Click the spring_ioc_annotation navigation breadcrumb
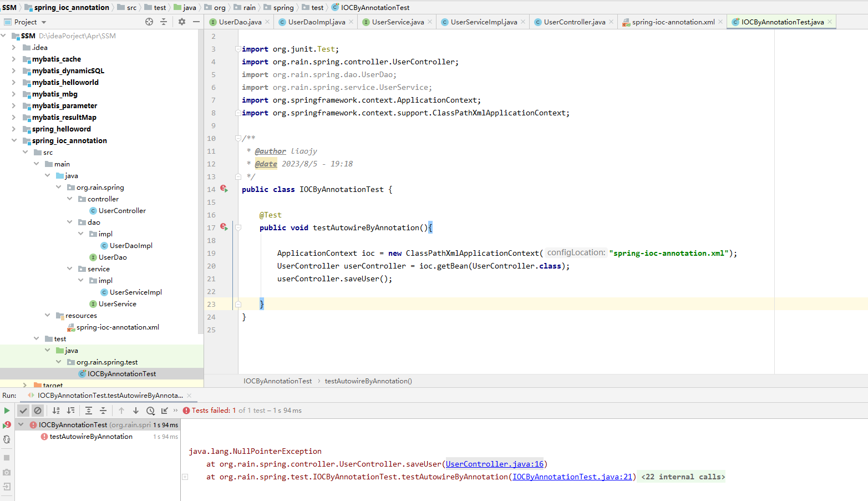This screenshot has width=868, height=501. point(72,7)
